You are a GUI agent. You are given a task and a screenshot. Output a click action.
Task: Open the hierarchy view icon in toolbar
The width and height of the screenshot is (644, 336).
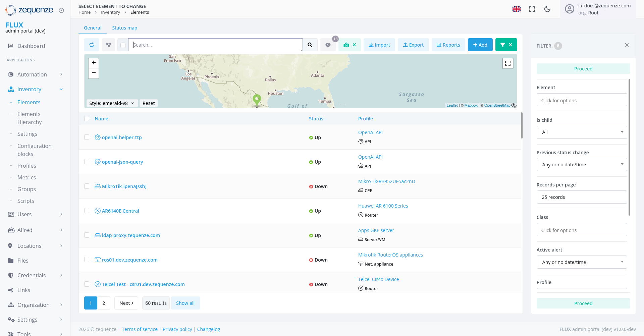pyautogui.click(x=108, y=45)
